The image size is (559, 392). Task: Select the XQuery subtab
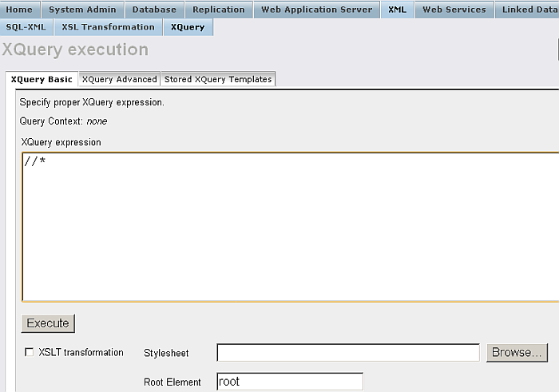[188, 27]
